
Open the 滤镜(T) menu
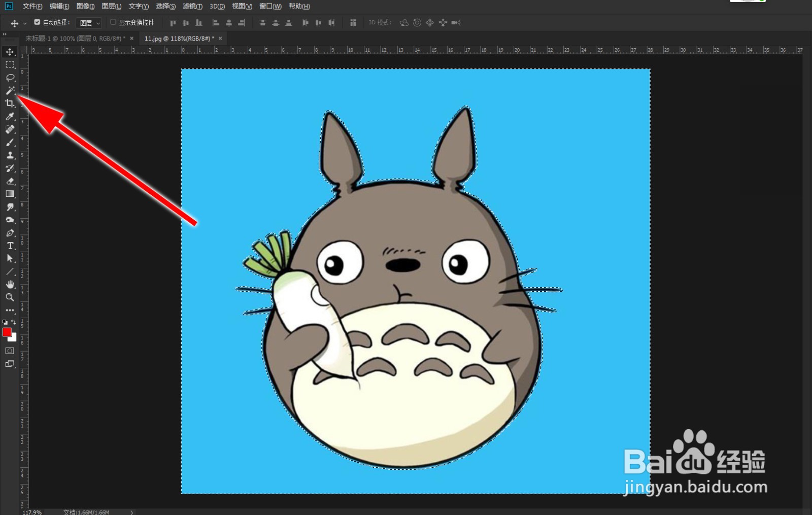[x=192, y=6]
